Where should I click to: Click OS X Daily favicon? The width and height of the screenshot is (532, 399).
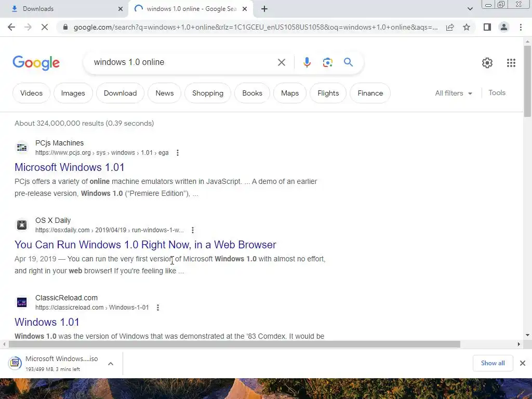coord(22,225)
